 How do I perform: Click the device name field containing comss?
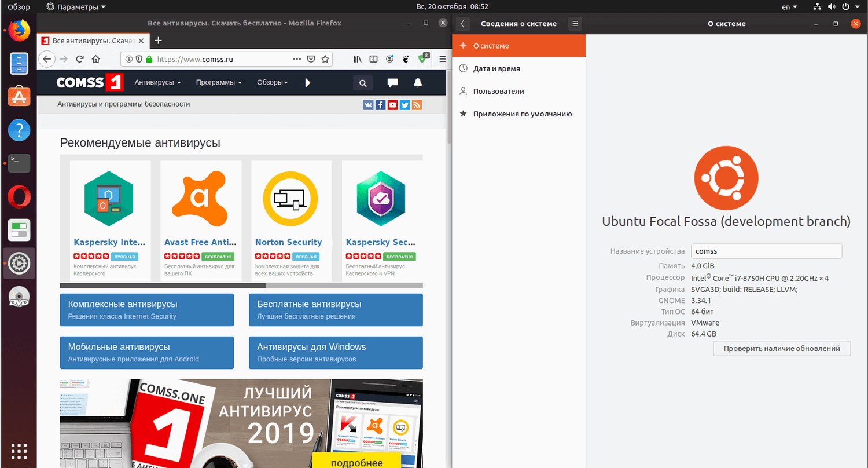(766, 251)
